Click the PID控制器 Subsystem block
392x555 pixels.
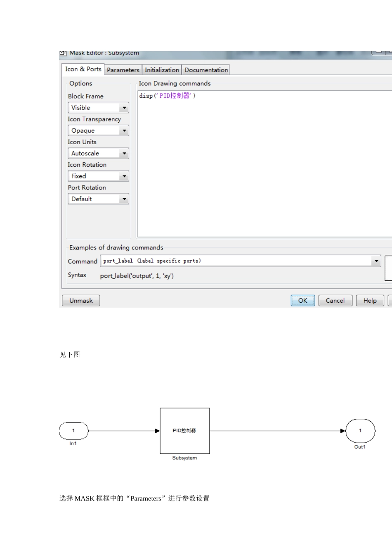pos(184,431)
